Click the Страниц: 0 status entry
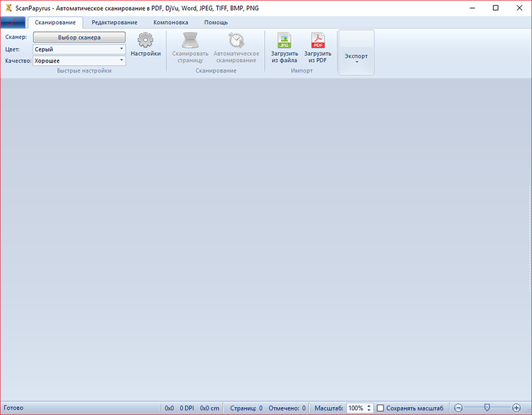 [246, 408]
